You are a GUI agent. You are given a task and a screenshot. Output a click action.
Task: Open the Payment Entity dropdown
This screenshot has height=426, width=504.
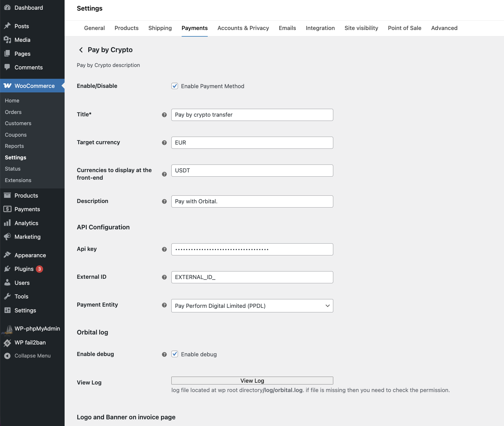click(252, 306)
